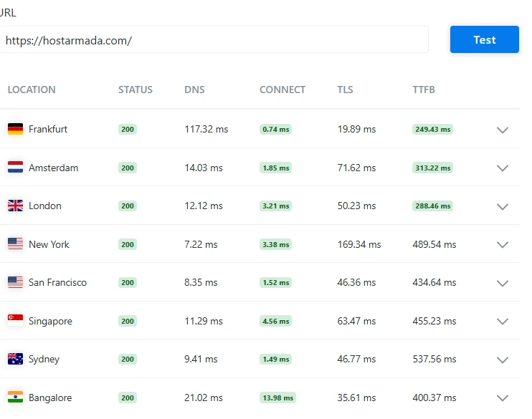Open the London row details chevron
Viewport: 532px width, 419px height.
[502, 206]
